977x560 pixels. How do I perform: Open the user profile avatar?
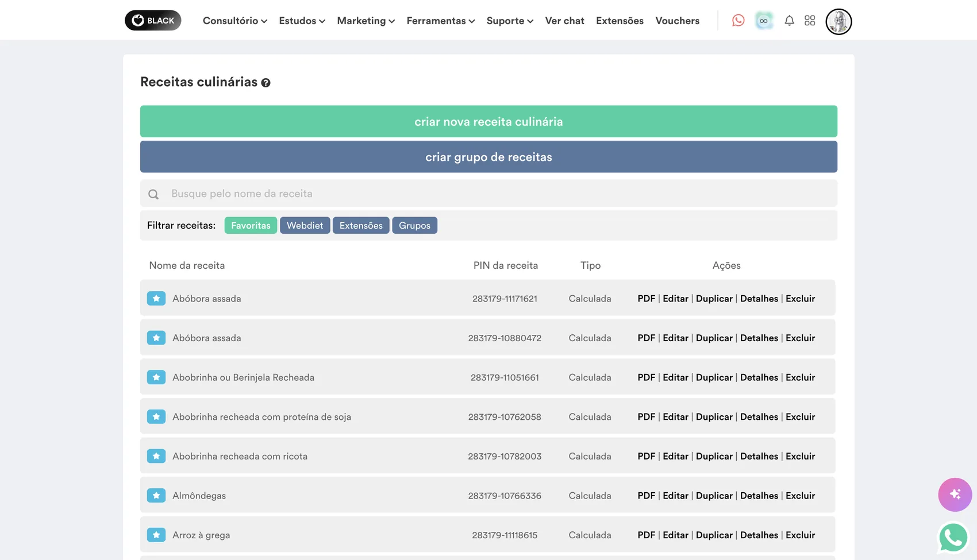click(838, 22)
